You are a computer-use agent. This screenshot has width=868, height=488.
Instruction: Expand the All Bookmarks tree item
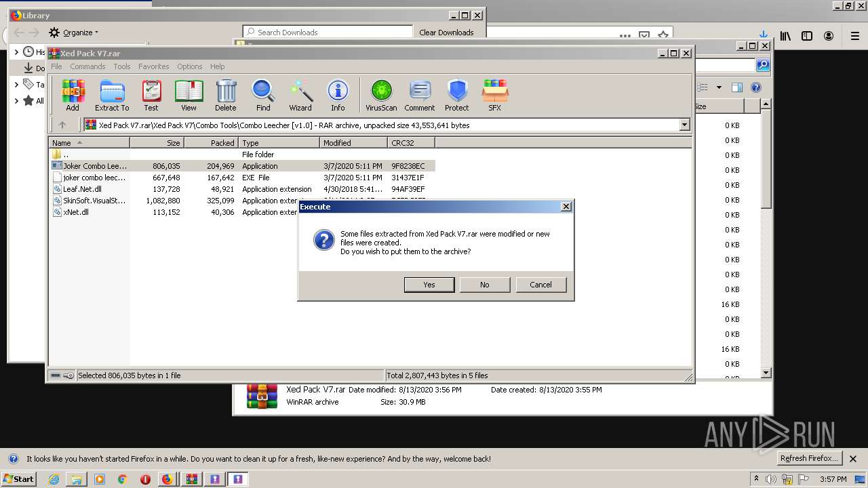click(x=16, y=100)
